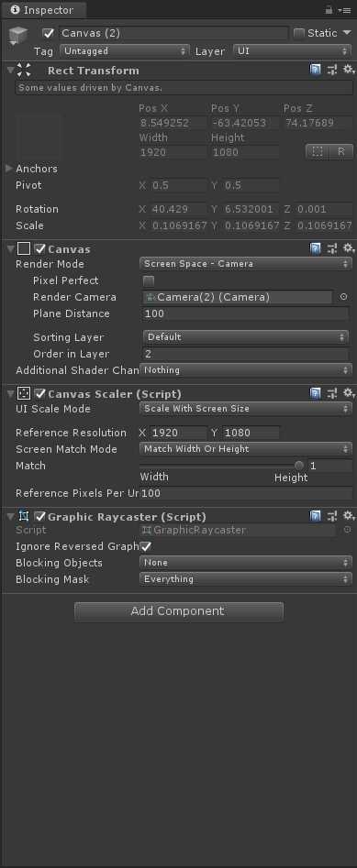Open the Inspector panel options menu icon
This screenshot has height=868, width=357.
(343, 10)
